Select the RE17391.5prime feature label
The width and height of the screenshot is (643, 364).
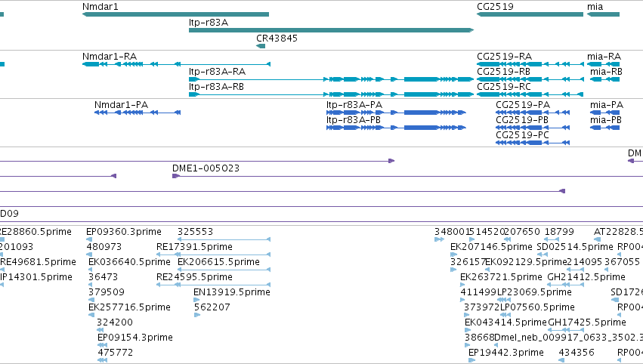(x=194, y=247)
